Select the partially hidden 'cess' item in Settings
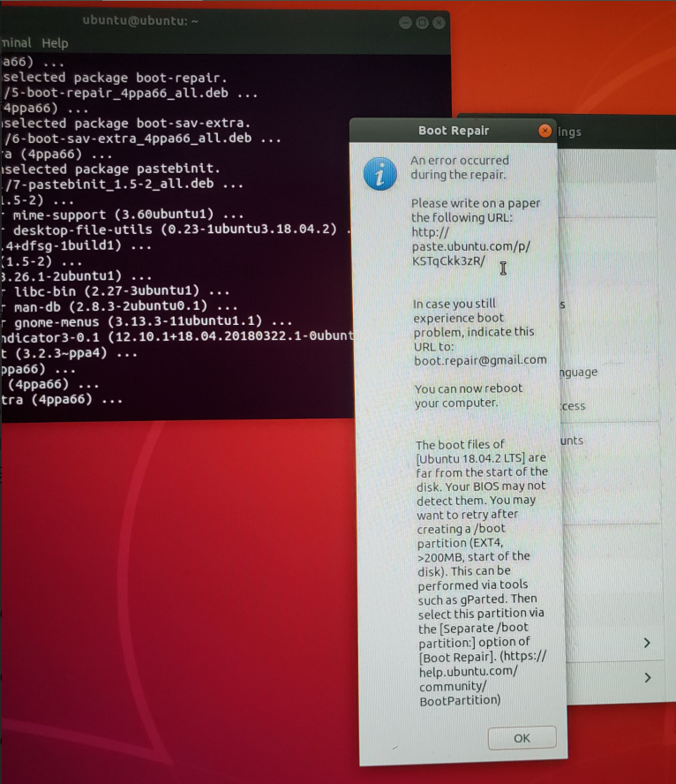This screenshot has width=676, height=784. (572, 406)
